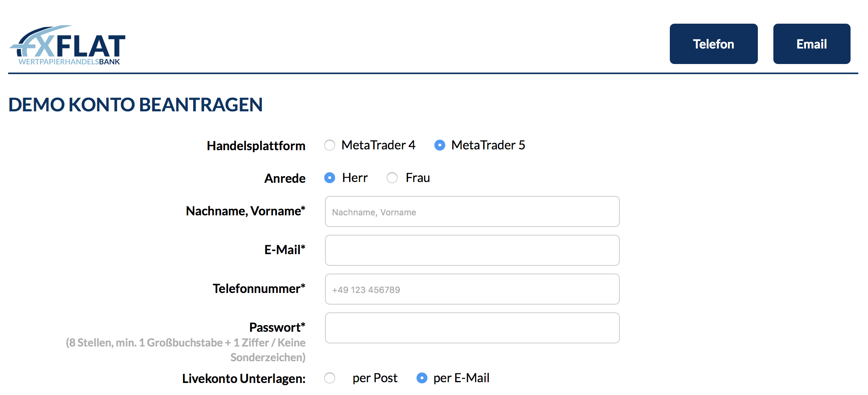Focus the Telefonnummer input field

(x=472, y=289)
